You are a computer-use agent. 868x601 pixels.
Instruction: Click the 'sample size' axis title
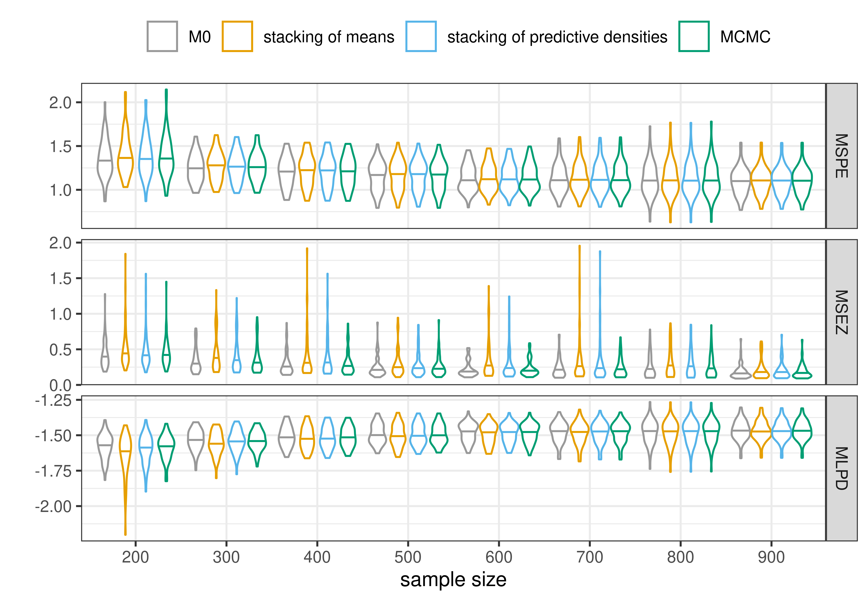pyautogui.click(x=453, y=580)
